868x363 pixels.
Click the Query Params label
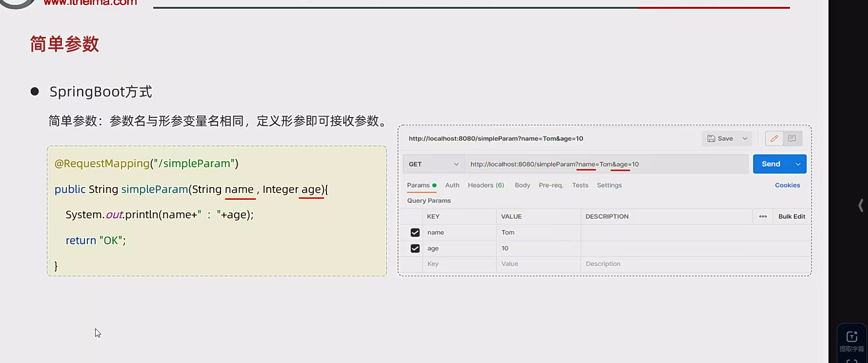click(x=429, y=201)
